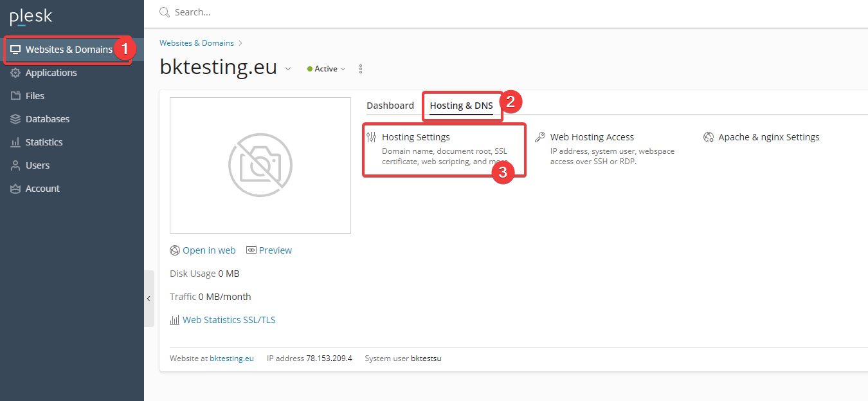Click the Plesk logo
The width and height of the screenshot is (868, 401).
coord(31,17)
